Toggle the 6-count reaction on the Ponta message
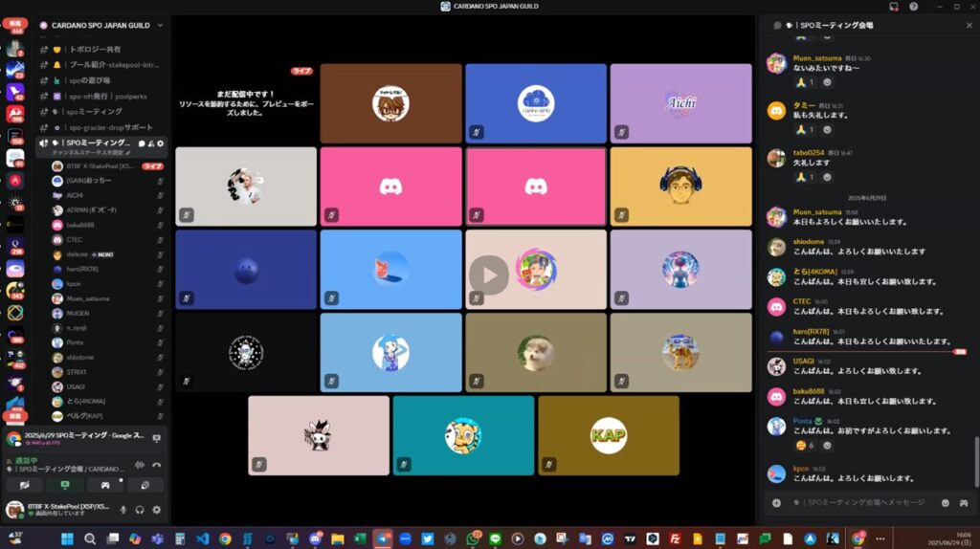Screen dimensions: 980x549 [x=805, y=446]
